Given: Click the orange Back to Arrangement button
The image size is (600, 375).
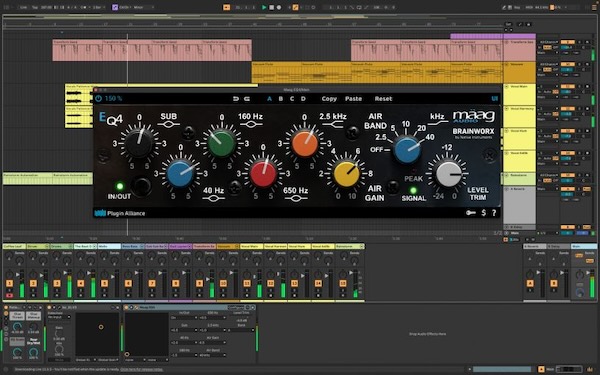Looking at the screenshot, I should coord(227,7).
